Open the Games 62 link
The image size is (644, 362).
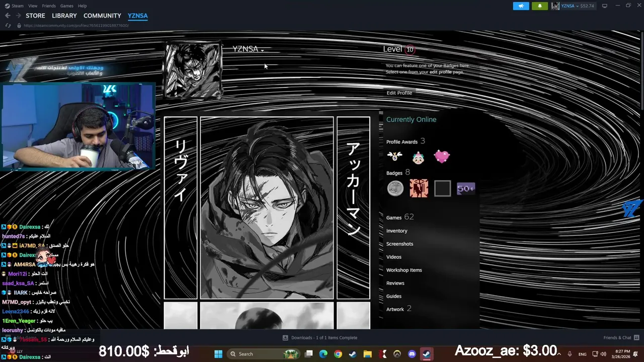pyautogui.click(x=400, y=217)
